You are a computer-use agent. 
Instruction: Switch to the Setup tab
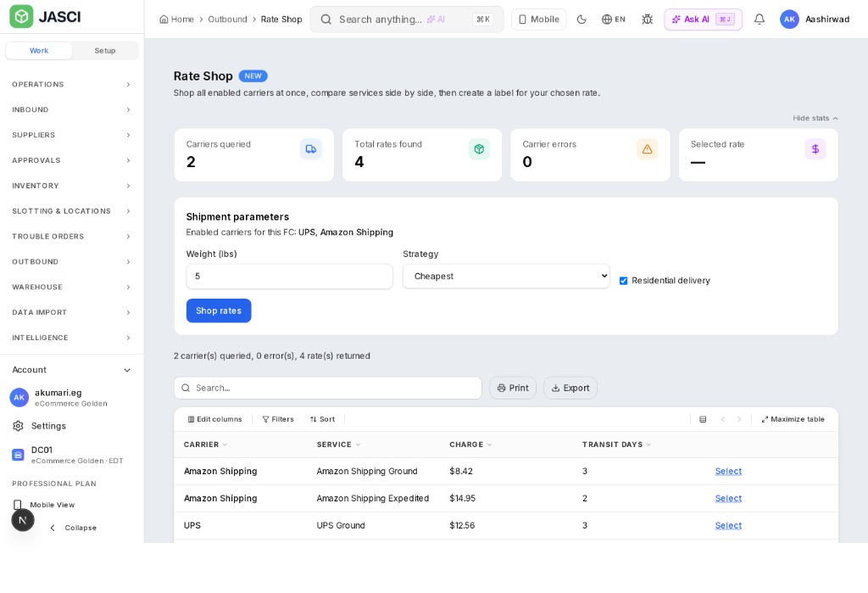pyautogui.click(x=104, y=50)
